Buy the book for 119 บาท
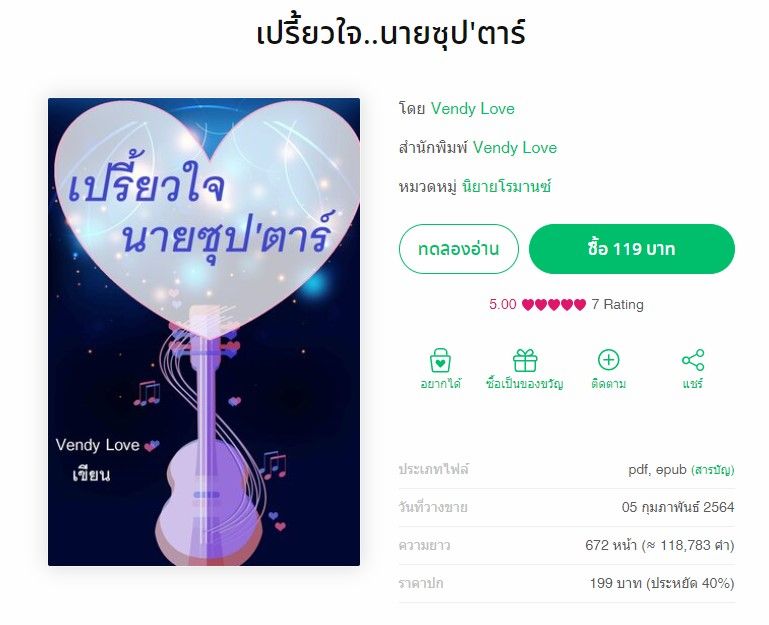 (632, 249)
